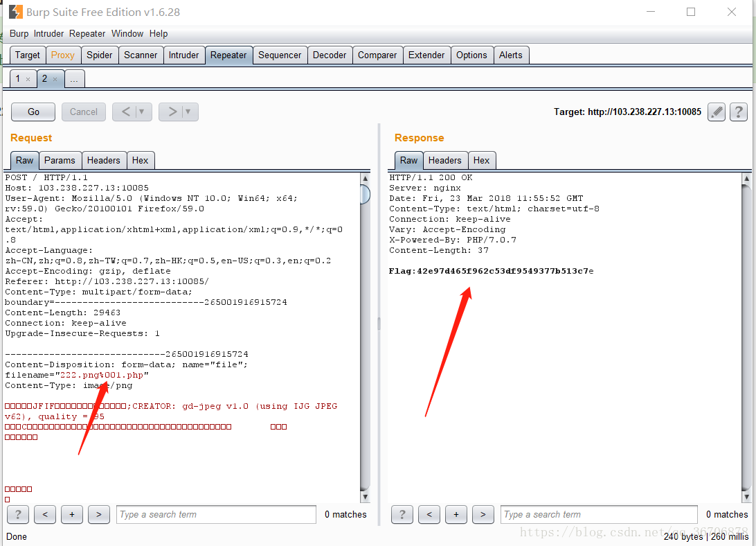Open request search help question mark button
This screenshot has width=756, height=546.
18,515
